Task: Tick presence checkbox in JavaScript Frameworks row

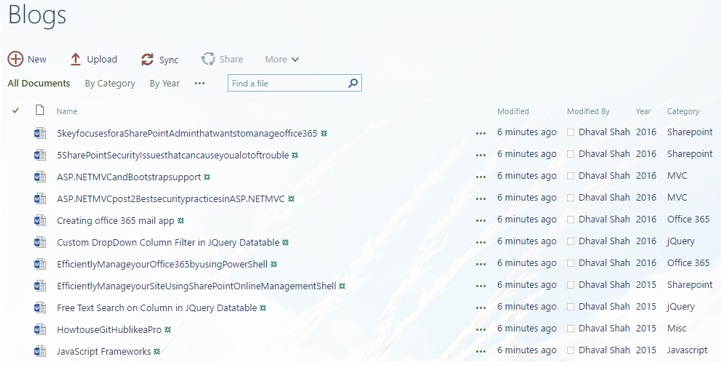Action: (571, 350)
